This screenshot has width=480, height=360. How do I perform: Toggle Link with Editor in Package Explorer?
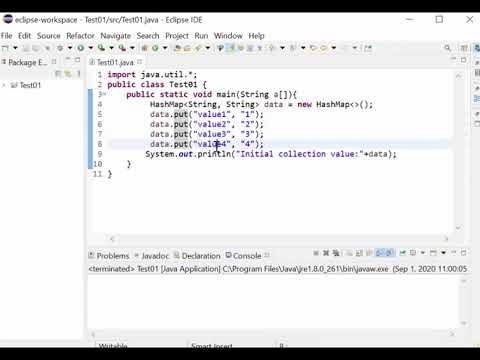tap(68, 73)
